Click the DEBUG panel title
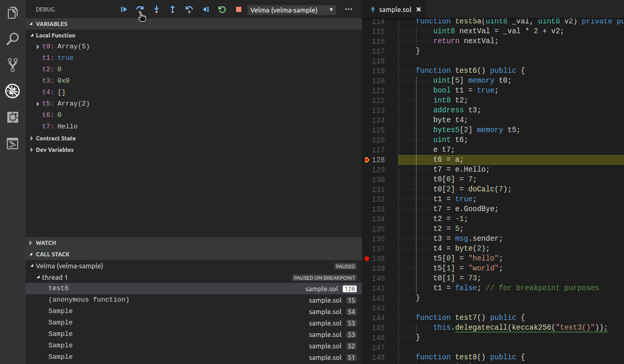Image resolution: width=624 pixels, height=364 pixels. [x=45, y=9]
